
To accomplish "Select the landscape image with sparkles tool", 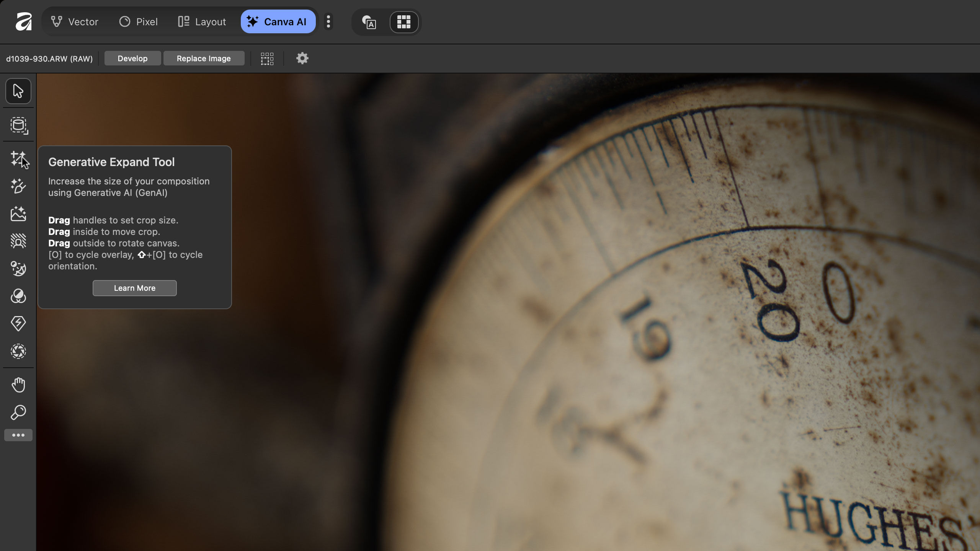I will [x=18, y=214].
